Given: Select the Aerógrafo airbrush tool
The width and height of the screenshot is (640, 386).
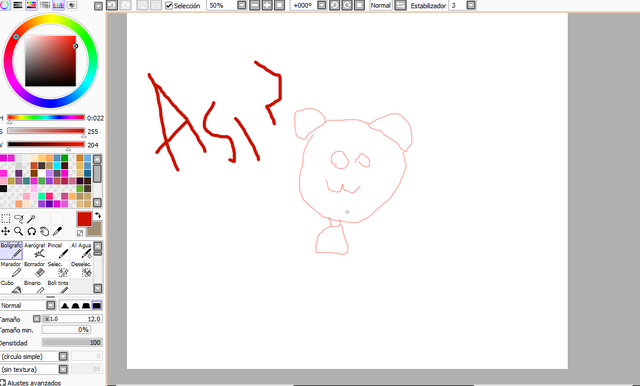Looking at the screenshot, I should tap(34, 250).
